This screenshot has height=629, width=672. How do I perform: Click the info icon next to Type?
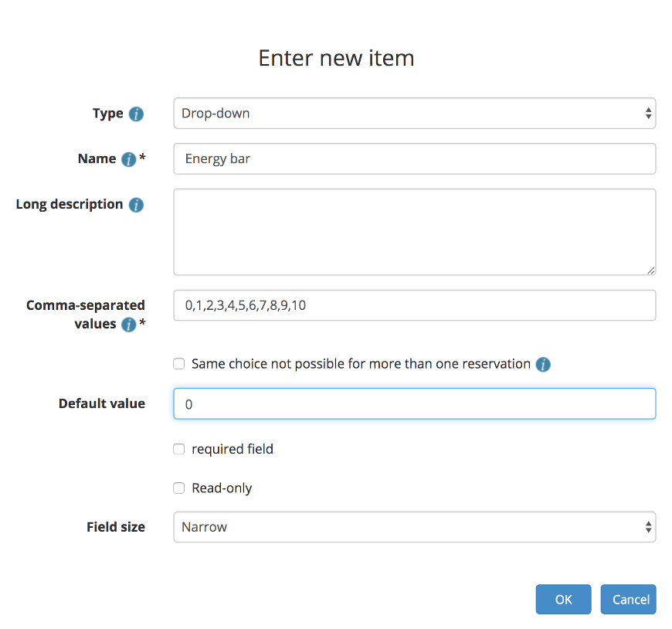(136, 114)
